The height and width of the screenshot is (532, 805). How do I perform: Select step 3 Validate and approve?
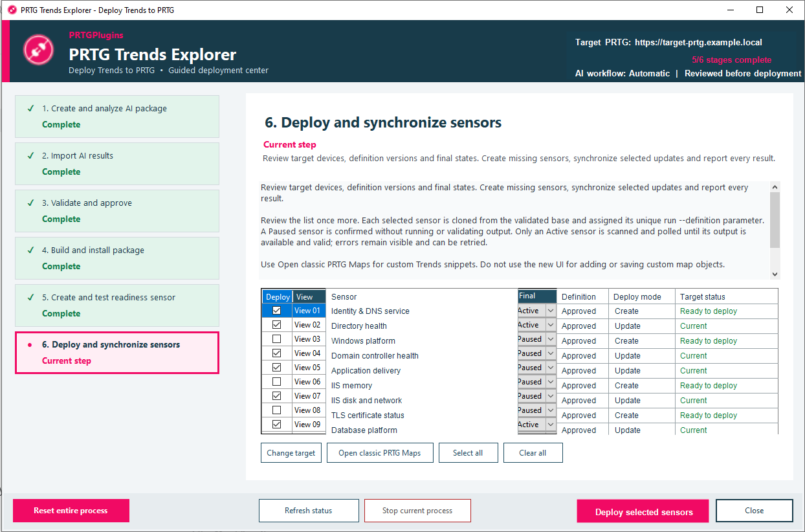click(117, 211)
